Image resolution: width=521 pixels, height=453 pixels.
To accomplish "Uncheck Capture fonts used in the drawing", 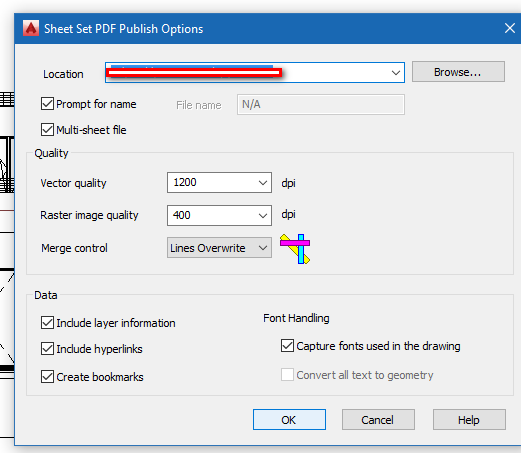I will [x=287, y=346].
